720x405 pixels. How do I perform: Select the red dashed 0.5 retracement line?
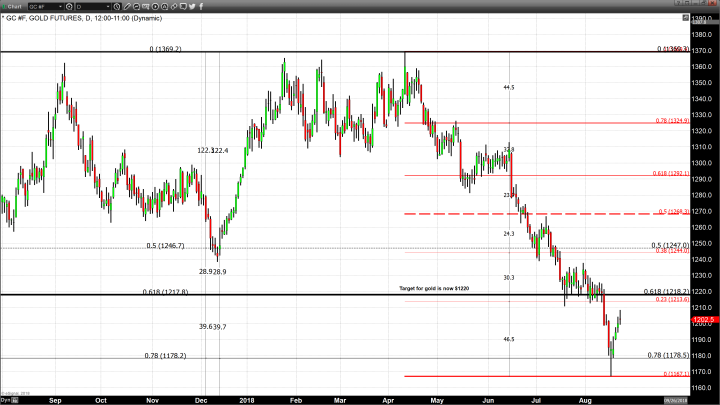pos(500,214)
